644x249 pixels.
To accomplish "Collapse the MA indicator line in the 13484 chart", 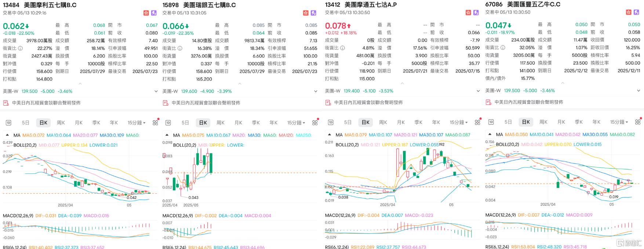I will [7, 135].
